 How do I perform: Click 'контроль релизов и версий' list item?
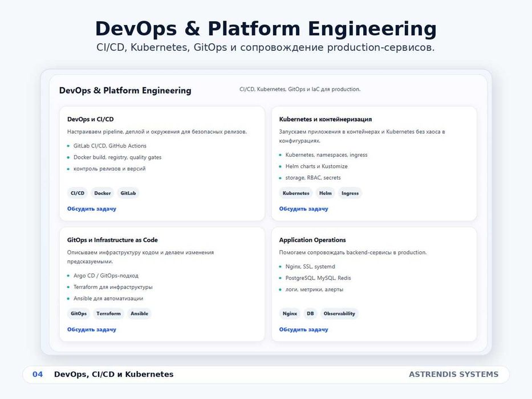(109, 169)
